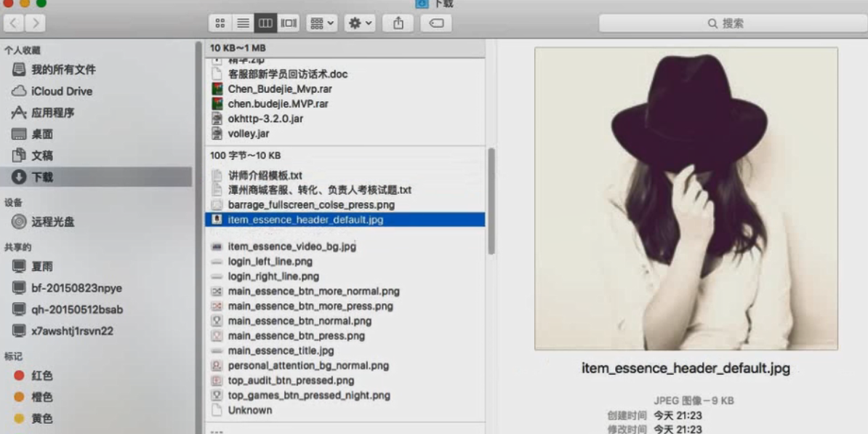Open the gear action menu
The width and height of the screenshot is (868, 434).
click(x=361, y=23)
